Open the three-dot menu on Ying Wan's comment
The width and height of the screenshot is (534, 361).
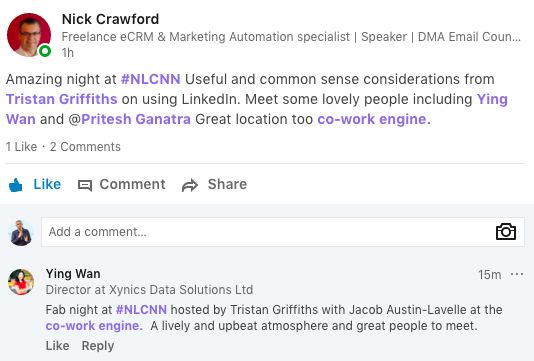coord(517,274)
